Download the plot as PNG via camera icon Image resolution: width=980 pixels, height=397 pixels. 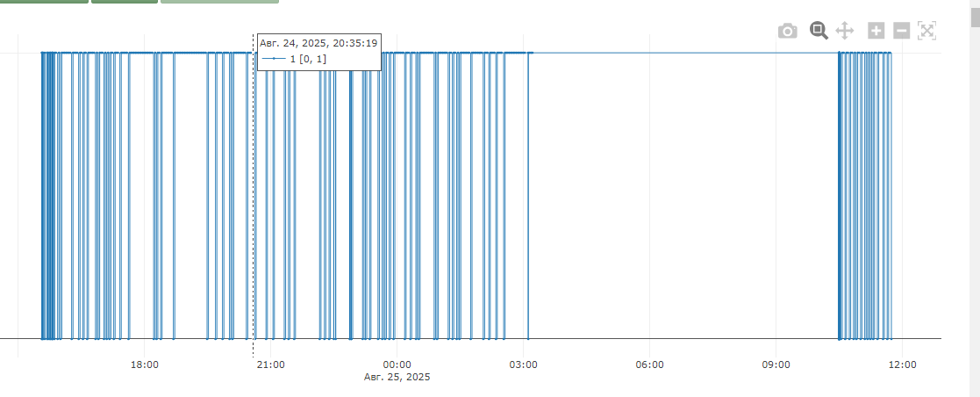click(x=788, y=32)
